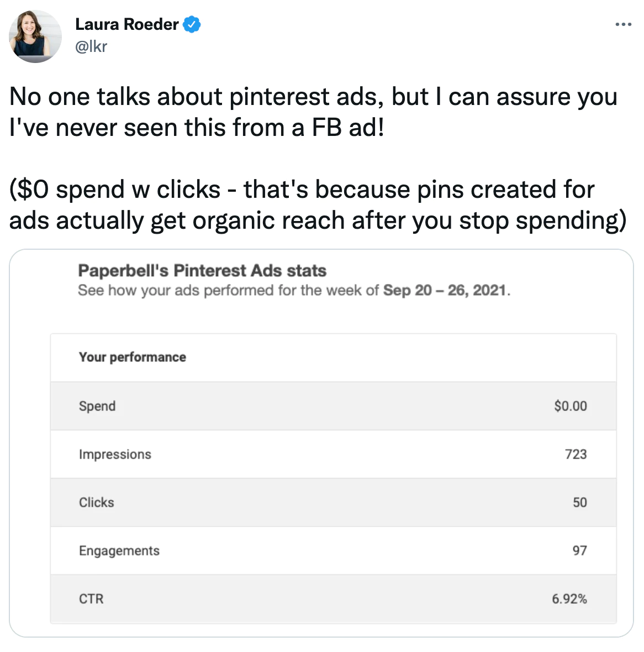The image size is (644, 652).
Task: Click the Paperbell's Pinterest Ads stats heading
Action: [x=202, y=271]
